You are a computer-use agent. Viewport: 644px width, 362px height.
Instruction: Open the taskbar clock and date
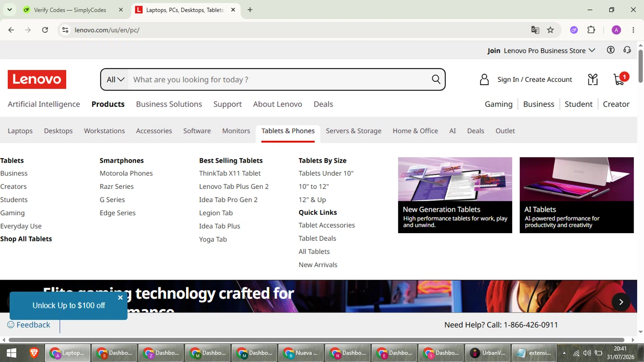620,353
